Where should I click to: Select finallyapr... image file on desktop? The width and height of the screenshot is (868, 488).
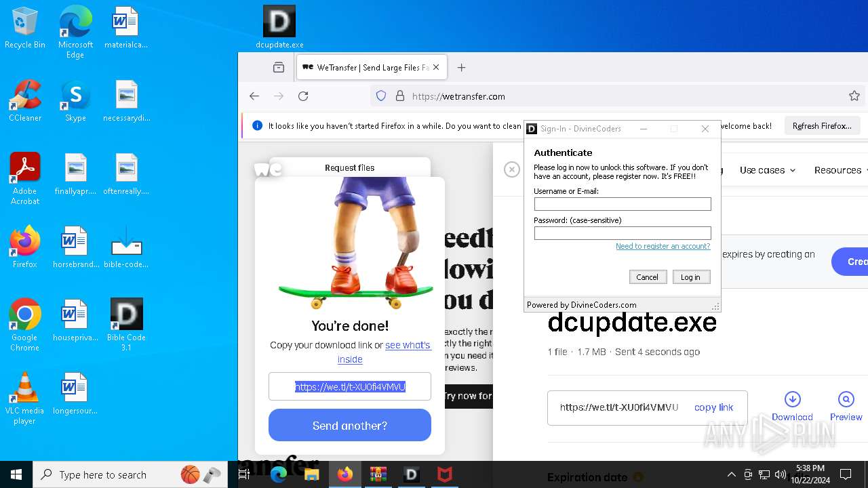tap(75, 174)
